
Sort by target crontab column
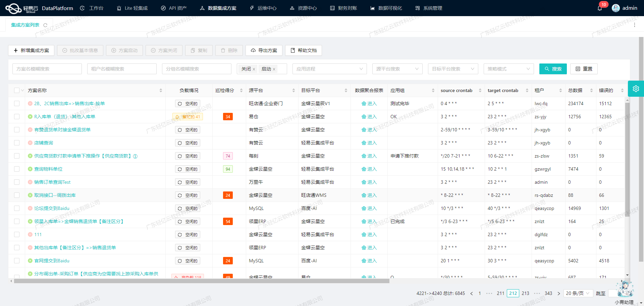(x=527, y=90)
